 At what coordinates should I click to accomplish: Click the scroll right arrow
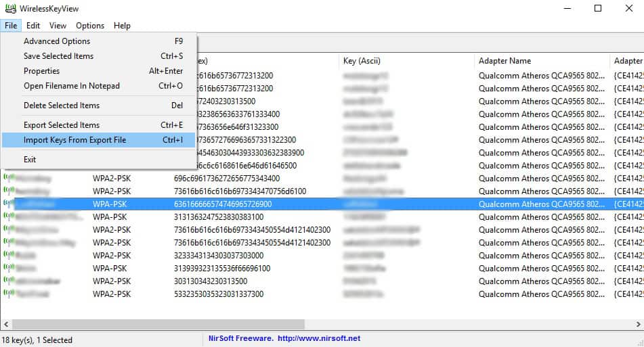click(639, 324)
